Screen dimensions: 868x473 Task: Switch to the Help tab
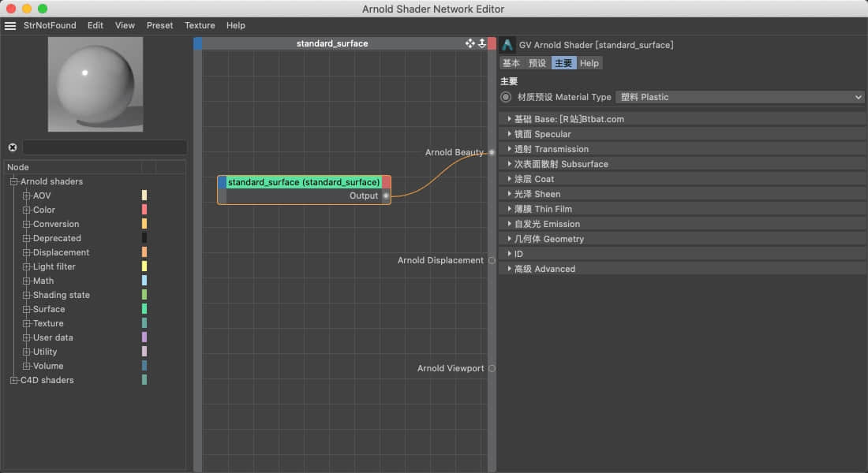pos(589,63)
